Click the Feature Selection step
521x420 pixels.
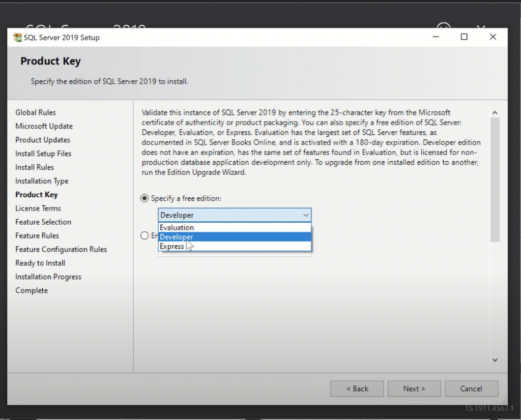(x=43, y=222)
